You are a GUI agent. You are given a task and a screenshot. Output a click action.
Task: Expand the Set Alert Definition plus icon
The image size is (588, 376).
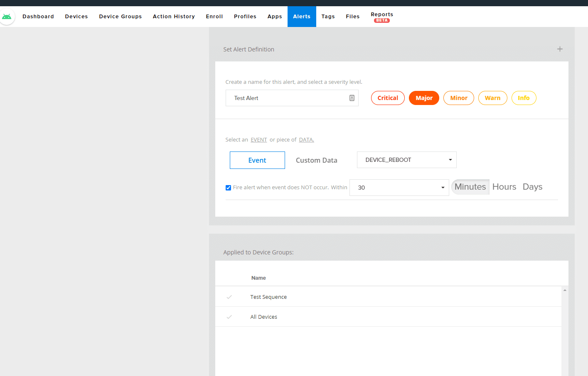pyautogui.click(x=560, y=49)
